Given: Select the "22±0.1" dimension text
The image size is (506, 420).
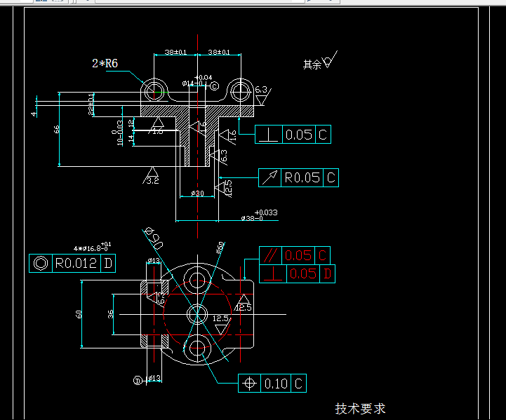Looking at the screenshot, I should [x=91, y=104].
